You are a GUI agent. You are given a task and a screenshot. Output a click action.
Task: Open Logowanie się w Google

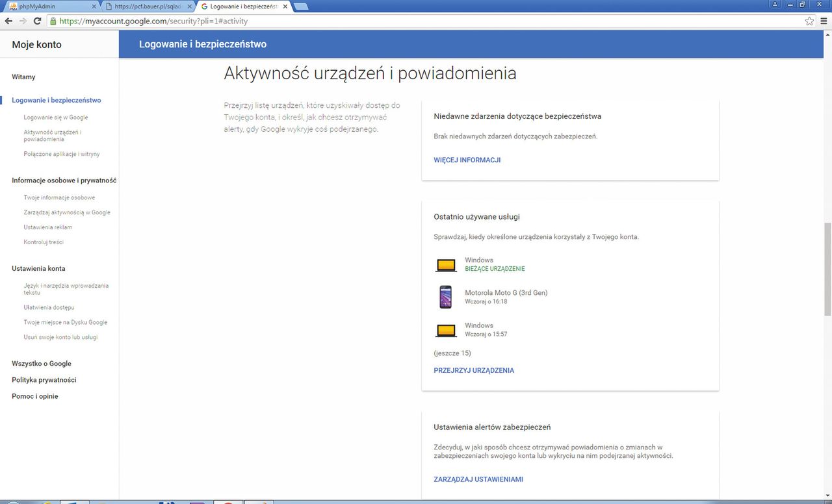56,118
